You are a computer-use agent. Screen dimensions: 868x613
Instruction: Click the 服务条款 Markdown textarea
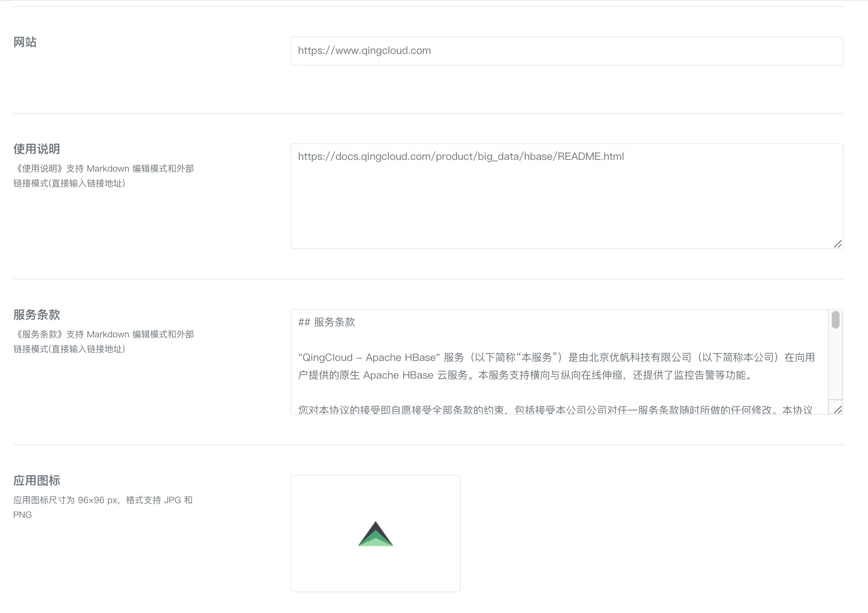566,362
